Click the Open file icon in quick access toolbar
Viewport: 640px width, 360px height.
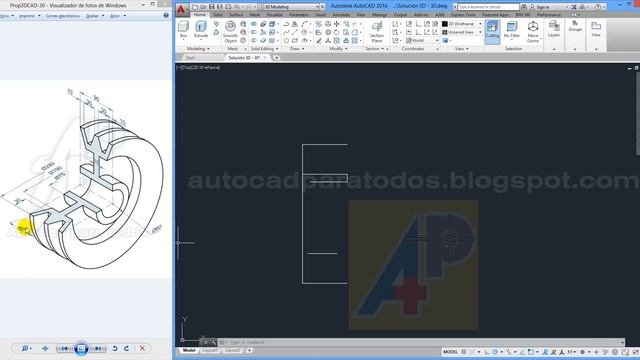(x=203, y=7)
